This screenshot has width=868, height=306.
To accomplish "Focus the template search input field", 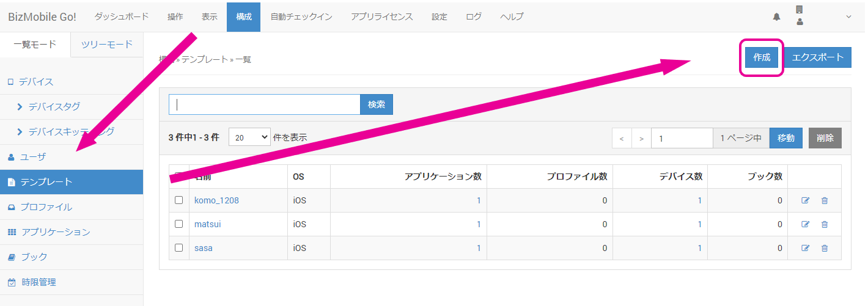I will [264, 104].
